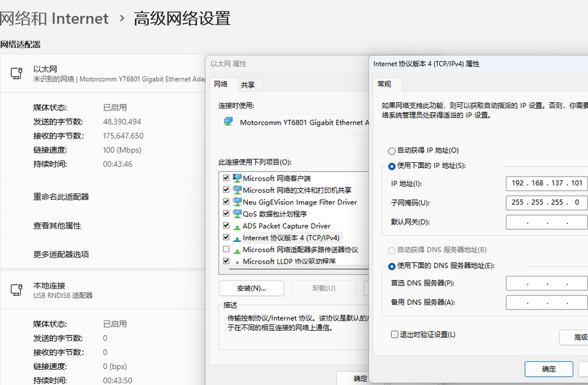Image resolution: width=588 pixels, height=385 pixels.
Task: Open 查看其他属性 option
Action: coord(57,226)
